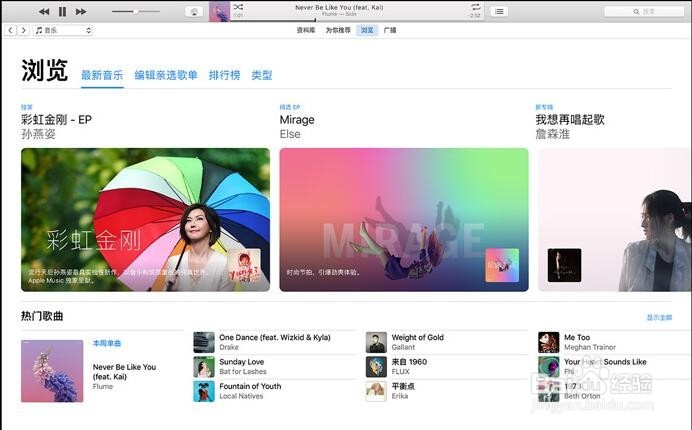This screenshot has width=692, height=430.
Task: Click the now playing album artwork thumbnail
Action: pos(219,11)
